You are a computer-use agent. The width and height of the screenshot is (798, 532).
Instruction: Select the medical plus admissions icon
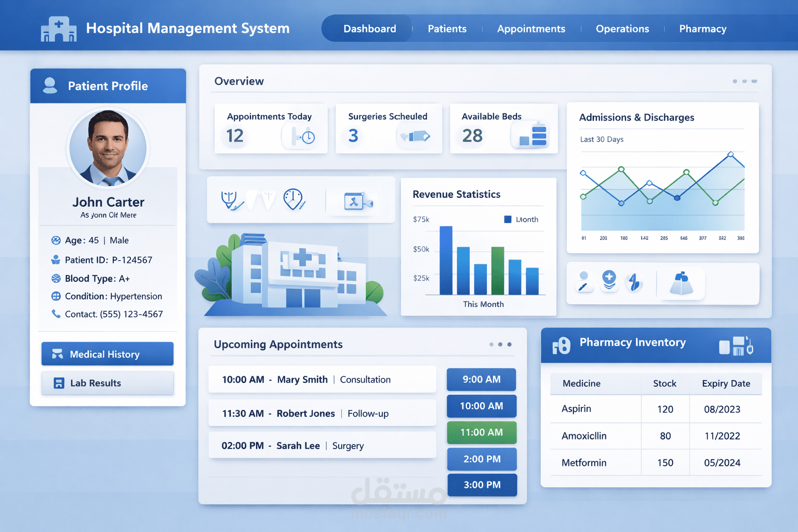coord(609,281)
